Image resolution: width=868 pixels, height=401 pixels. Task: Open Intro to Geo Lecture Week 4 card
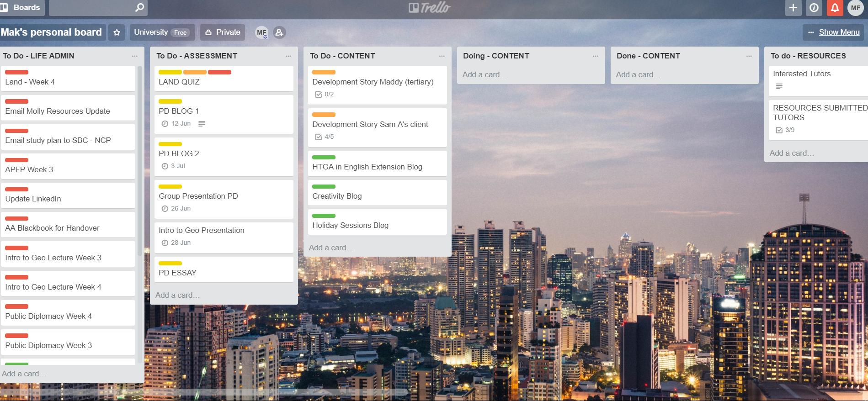pos(68,284)
